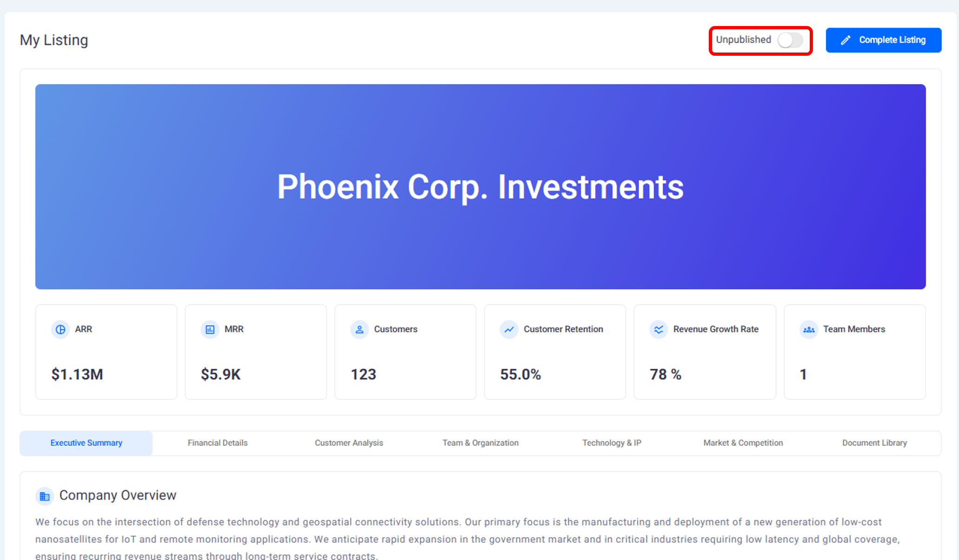Click the Company Overview building icon
The image size is (959, 560).
click(45, 496)
